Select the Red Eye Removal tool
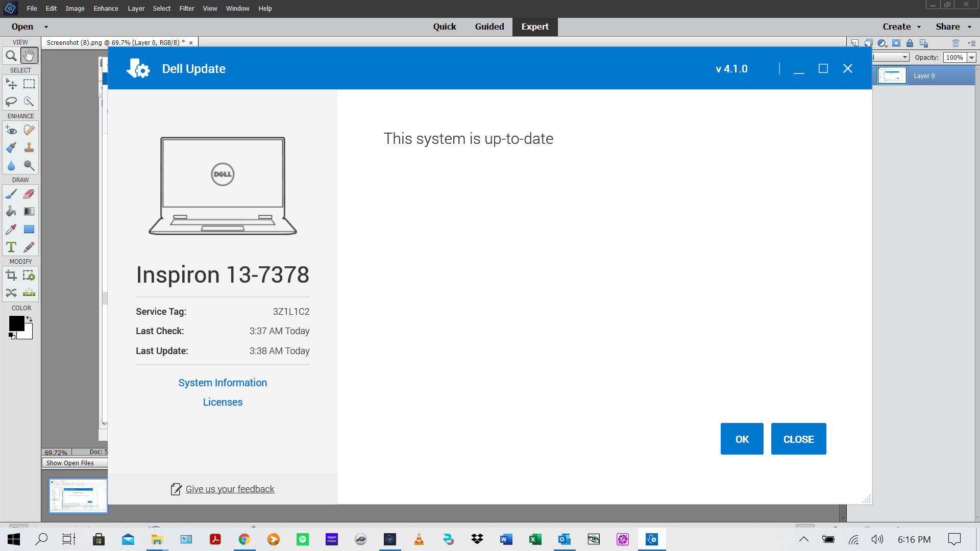The height and width of the screenshot is (551, 980). (x=11, y=131)
